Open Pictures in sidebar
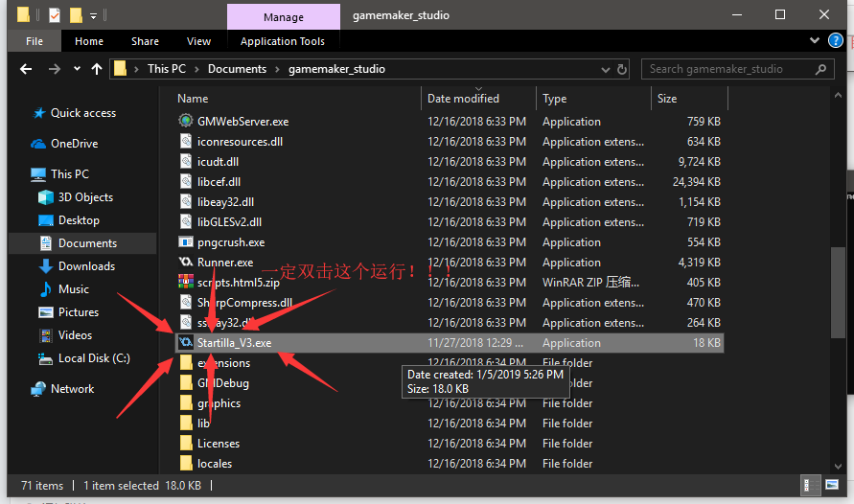Viewport: 854px width, 504px height. pos(69,312)
